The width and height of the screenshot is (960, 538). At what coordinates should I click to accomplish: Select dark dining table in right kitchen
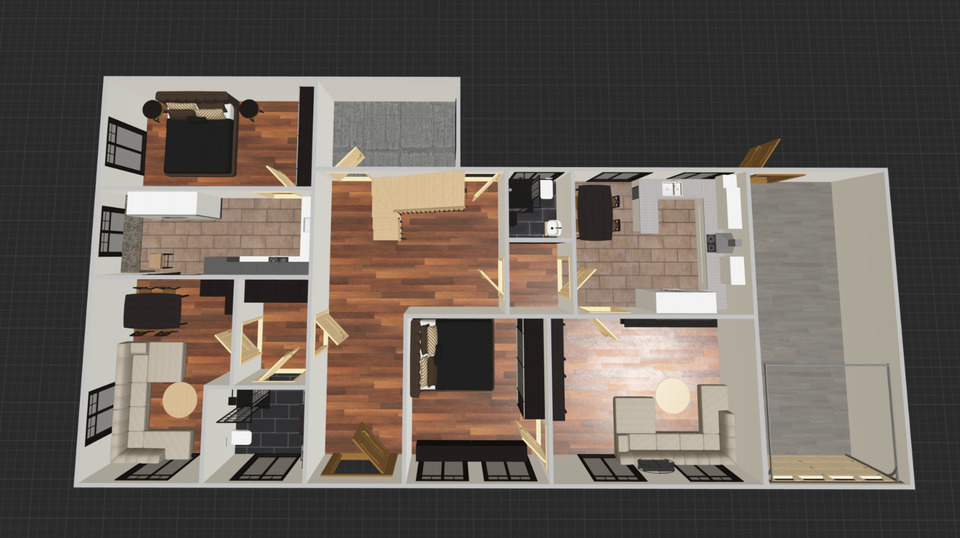coord(595,212)
